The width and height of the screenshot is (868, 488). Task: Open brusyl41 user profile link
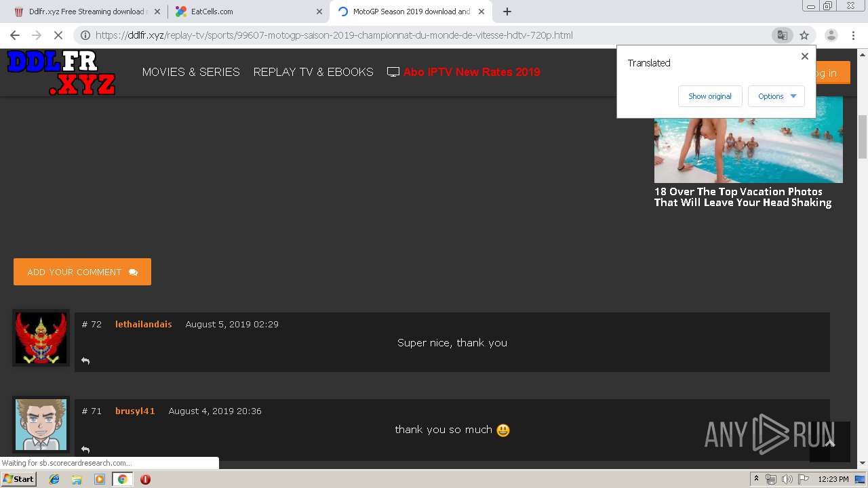135,411
